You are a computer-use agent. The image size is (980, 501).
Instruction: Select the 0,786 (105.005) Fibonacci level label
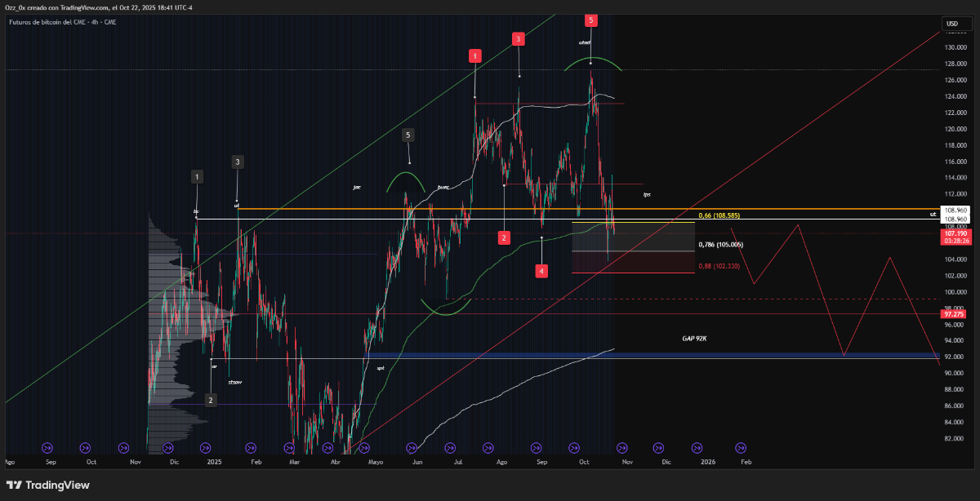click(x=719, y=244)
